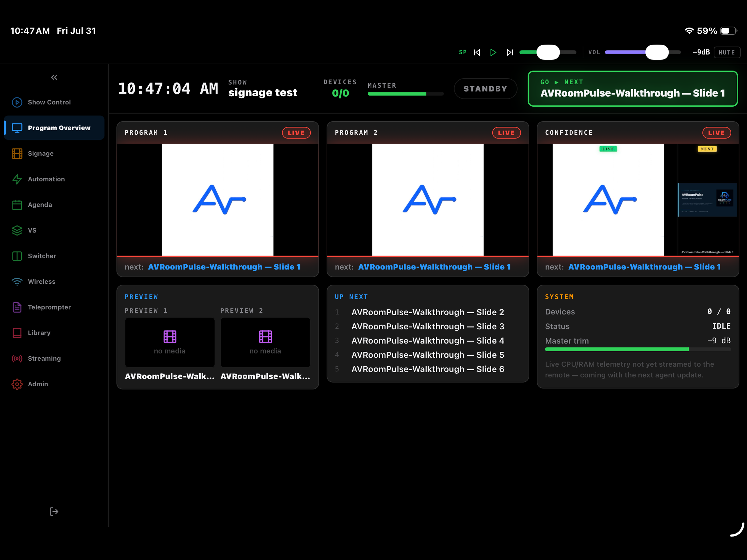Open the Wireless signal icon
Screen dimensions: 747x560
coord(17,282)
